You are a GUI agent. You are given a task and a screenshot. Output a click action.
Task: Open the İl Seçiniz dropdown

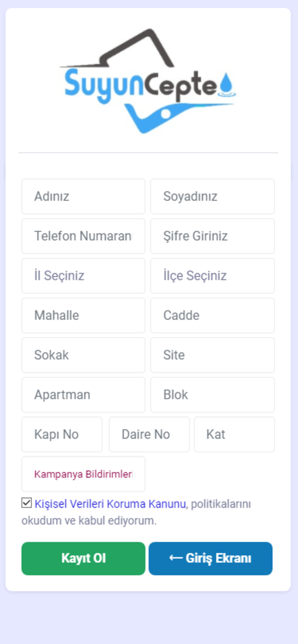[x=83, y=276]
